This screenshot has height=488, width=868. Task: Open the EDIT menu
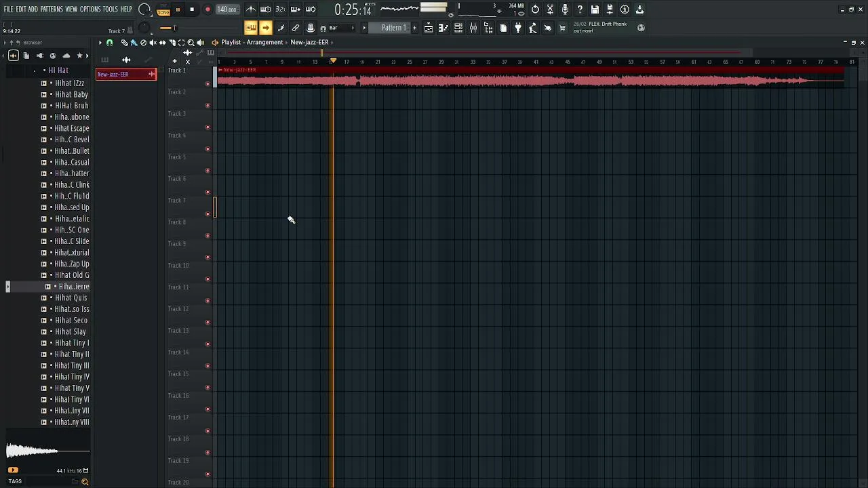[21, 9]
